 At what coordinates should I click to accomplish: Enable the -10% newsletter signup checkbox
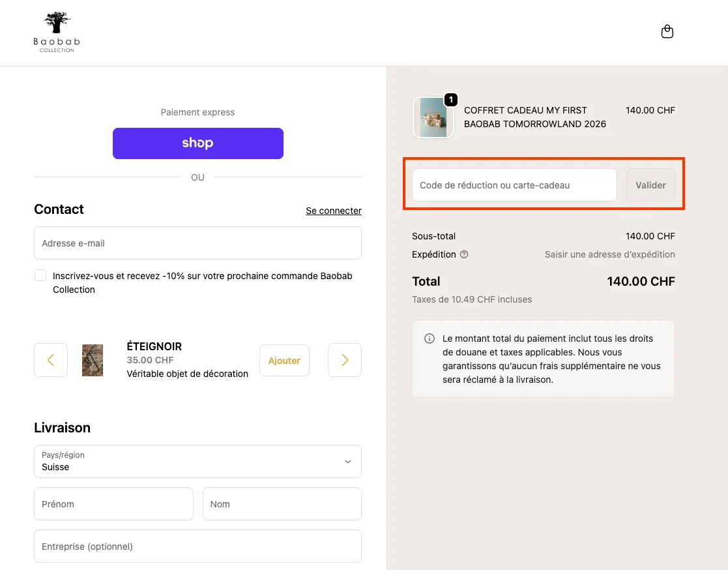[x=40, y=275]
